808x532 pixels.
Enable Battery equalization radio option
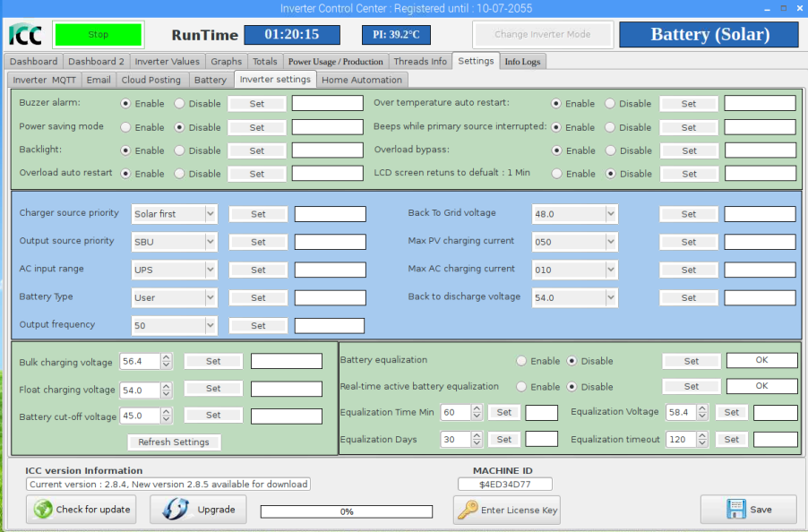coord(521,361)
